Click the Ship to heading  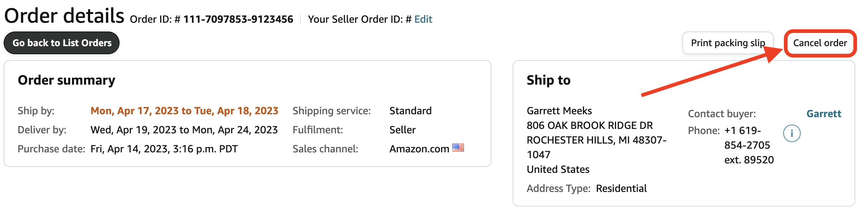pos(548,80)
